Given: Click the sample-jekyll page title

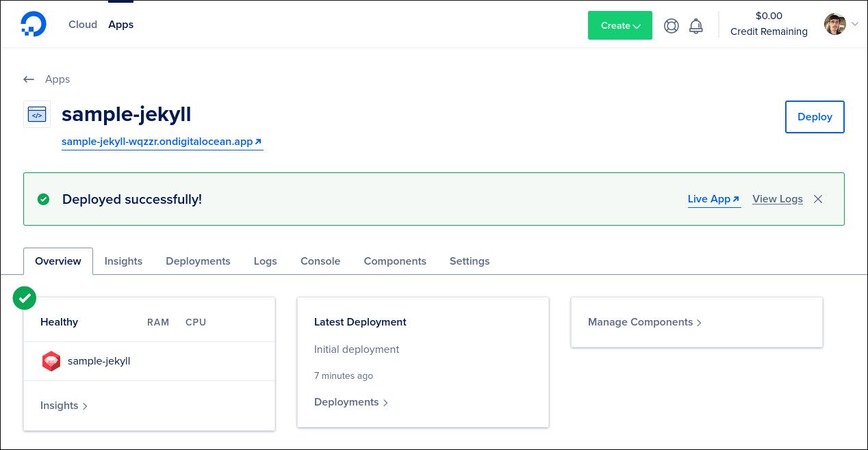Looking at the screenshot, I should click(127, 114).
